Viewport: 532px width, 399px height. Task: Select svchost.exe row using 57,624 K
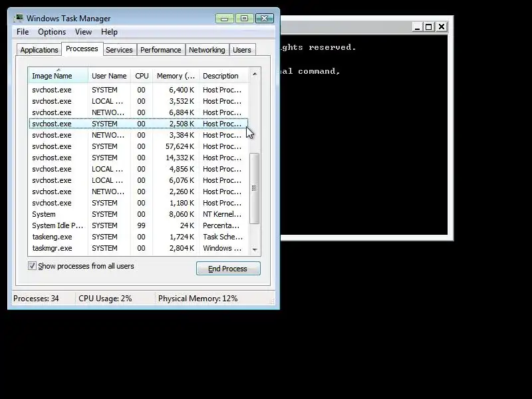pyautogui.click(x=138, y=146)
